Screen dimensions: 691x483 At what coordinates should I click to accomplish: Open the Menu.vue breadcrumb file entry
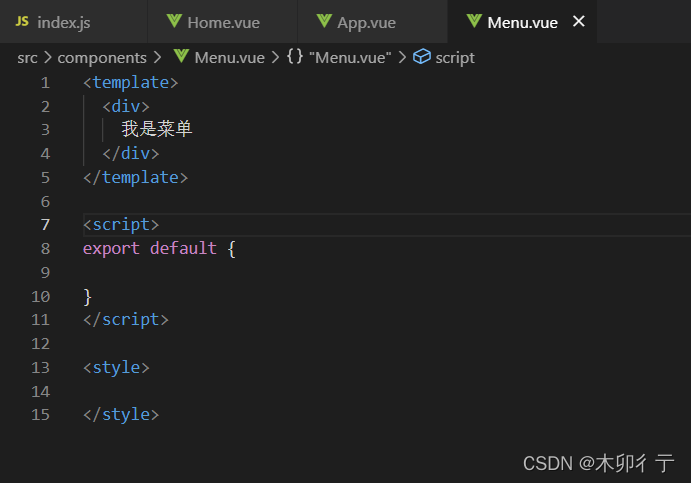[230, 58]
